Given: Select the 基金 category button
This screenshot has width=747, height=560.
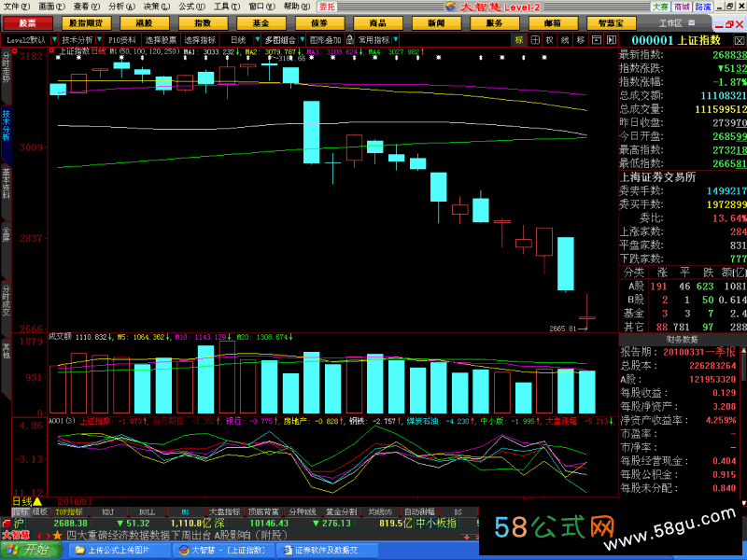Looking at the screenshot, I should point(261,22).
